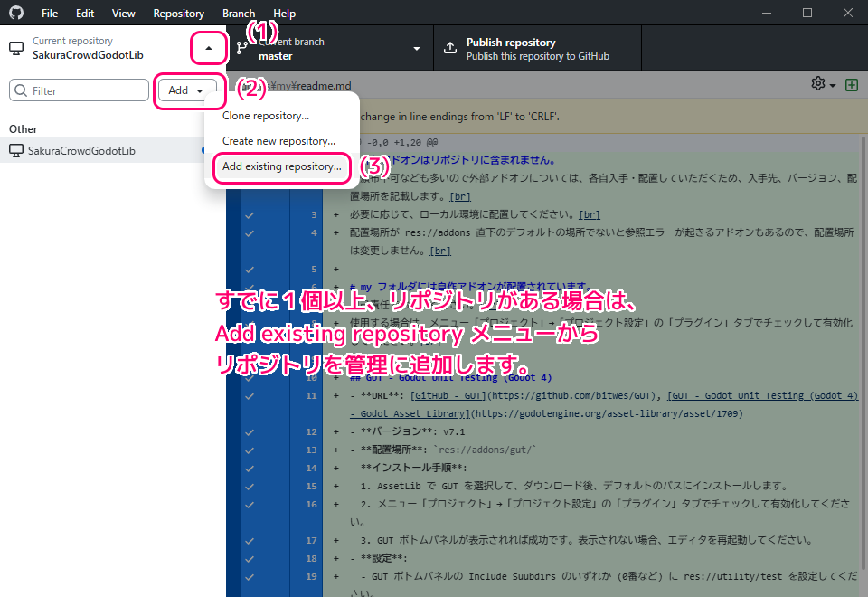Open the Repository menu in menu bar
The width and height of the screenshot is (868, 597).
[x=178, y=14]
